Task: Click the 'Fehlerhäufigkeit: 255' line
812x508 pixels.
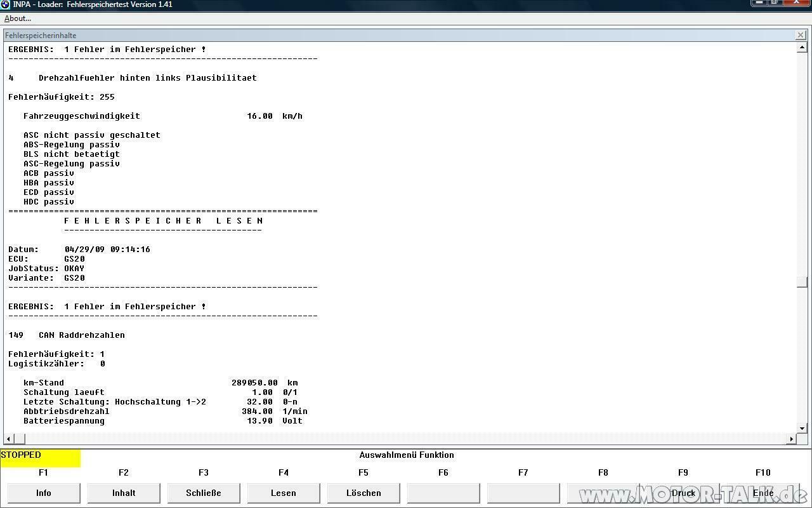Action: tap(62, 97)
